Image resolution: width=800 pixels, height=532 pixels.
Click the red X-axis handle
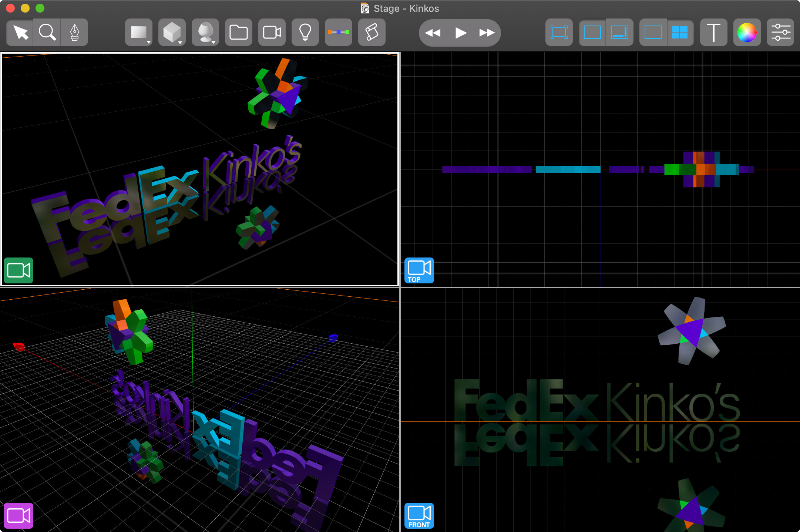[19, 347]
